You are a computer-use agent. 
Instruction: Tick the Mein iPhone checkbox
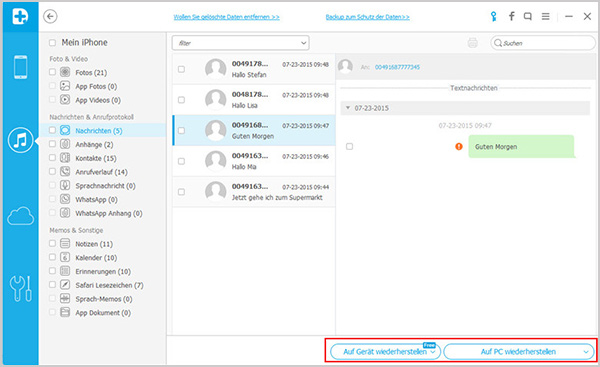52,42
